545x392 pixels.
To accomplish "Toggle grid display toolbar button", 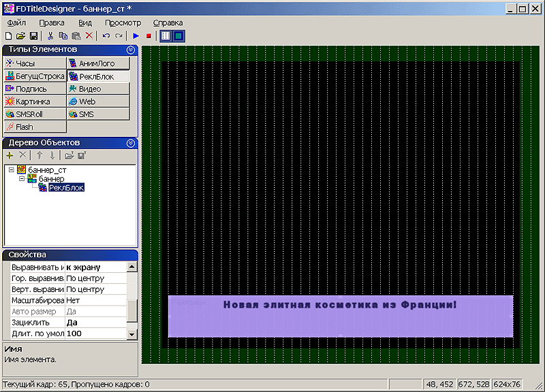I will tap(166, 36).
